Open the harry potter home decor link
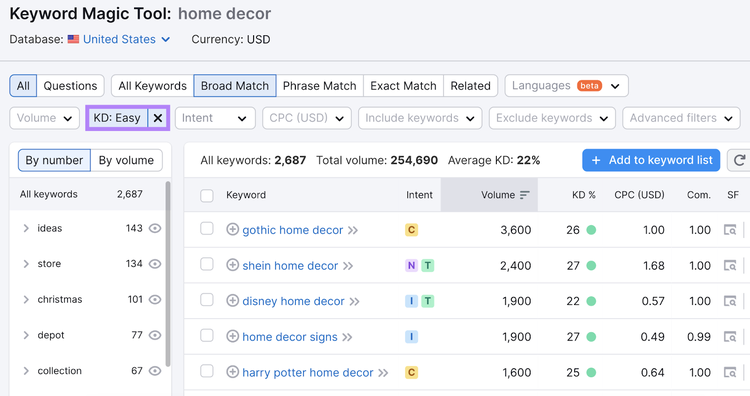This screenshot has width=750, height=396. [308, 373]
